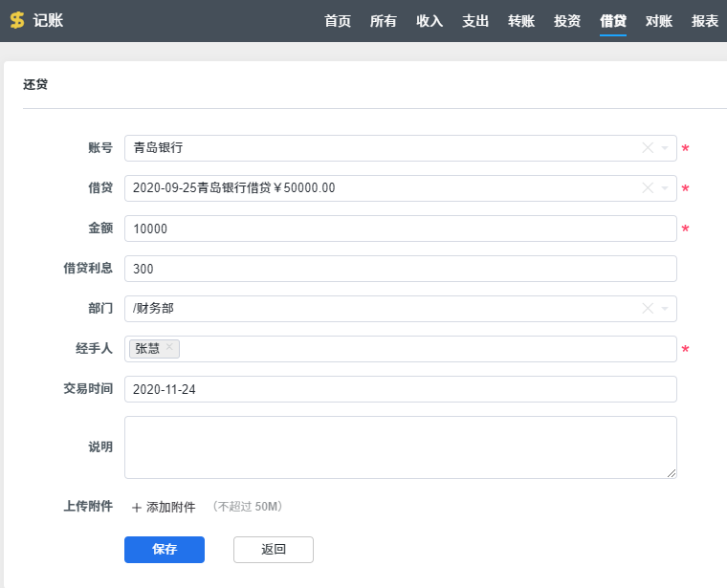Image resolution: width=727 pixels, height=588 pixels.
Task: Click into the 金额 amount field
Action: pyautogui.click(x=400, y=229)
